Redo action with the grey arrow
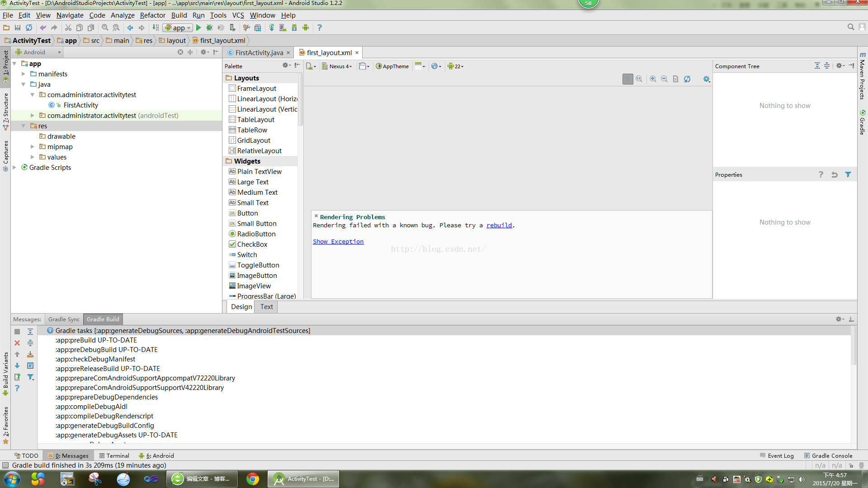Viewport: 868px width, 488px height. tap(54, 28)
